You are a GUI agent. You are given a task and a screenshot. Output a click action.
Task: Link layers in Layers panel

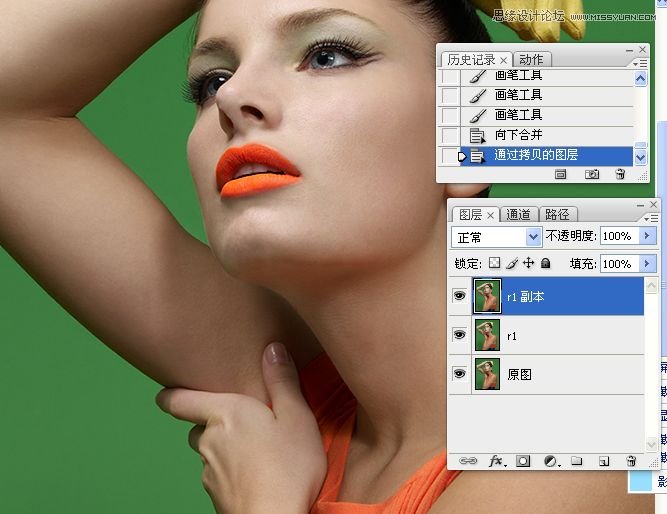coord(468,461)
